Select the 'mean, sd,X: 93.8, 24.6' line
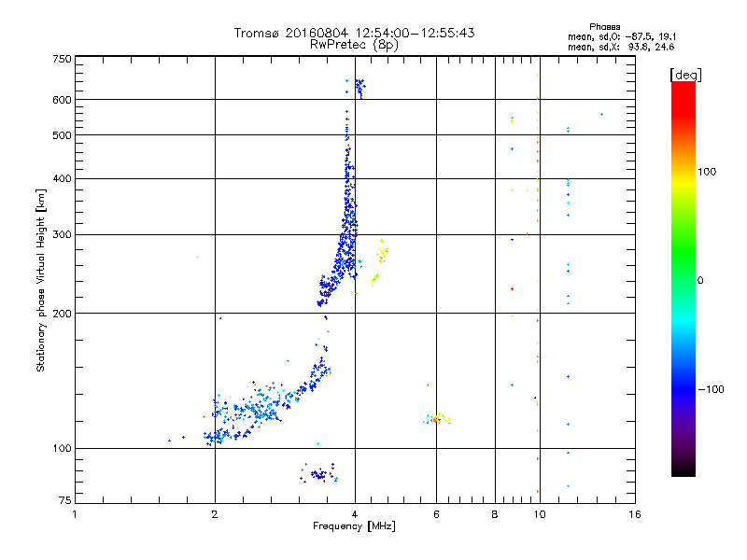The image size is (747, 560). pos(621,47)
